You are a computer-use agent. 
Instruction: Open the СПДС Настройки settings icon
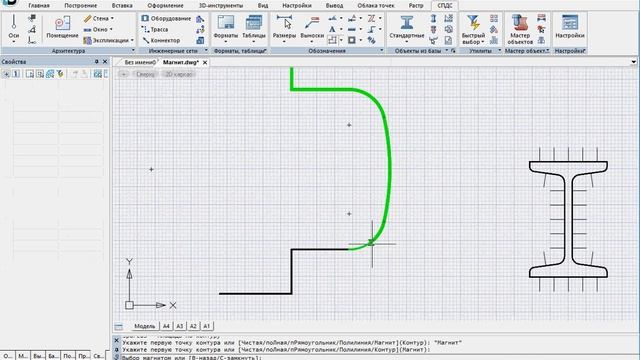tap(569, 27)
